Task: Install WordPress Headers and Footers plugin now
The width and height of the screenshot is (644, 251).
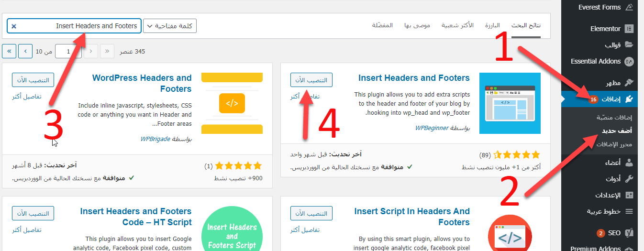Action: point(33,80)
